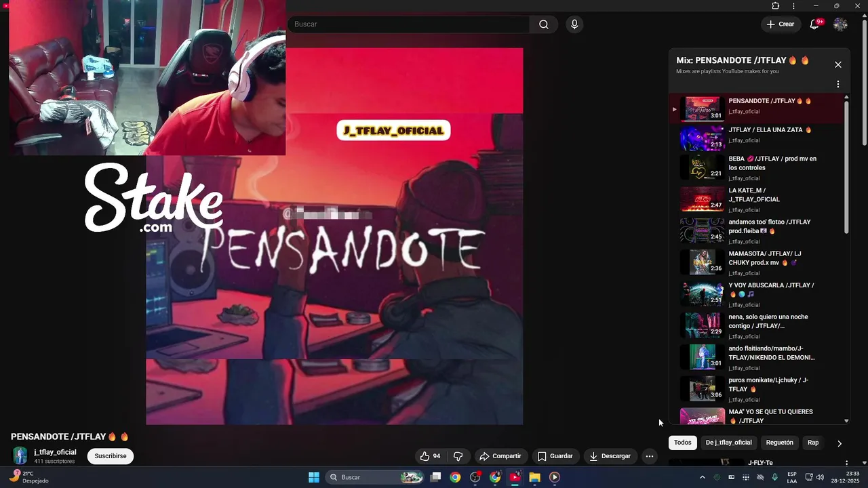The height and width of the screenshot is (488, 868).
Task: Select the Todos filter chip
Action: 683,443
